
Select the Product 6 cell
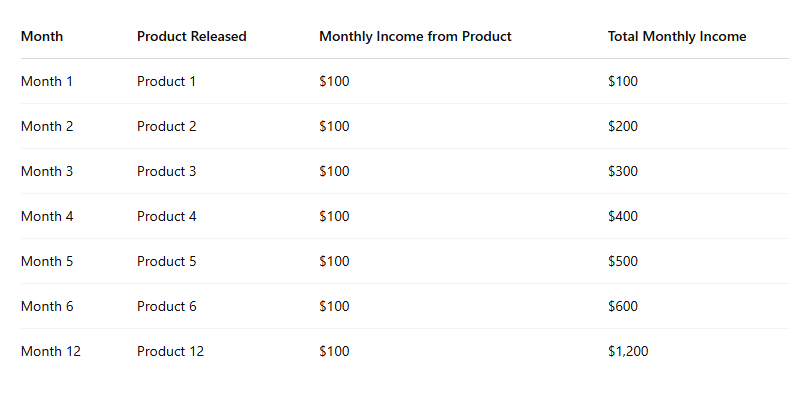point(167,307)
